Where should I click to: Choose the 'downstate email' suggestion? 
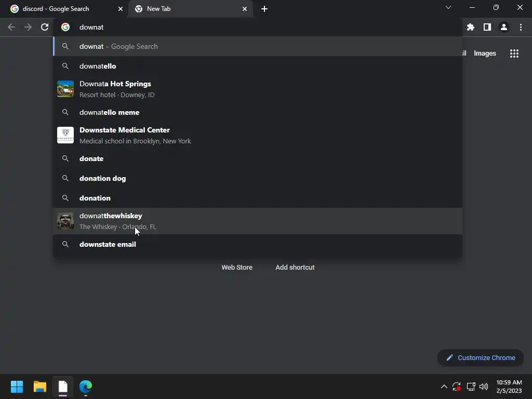258,244
